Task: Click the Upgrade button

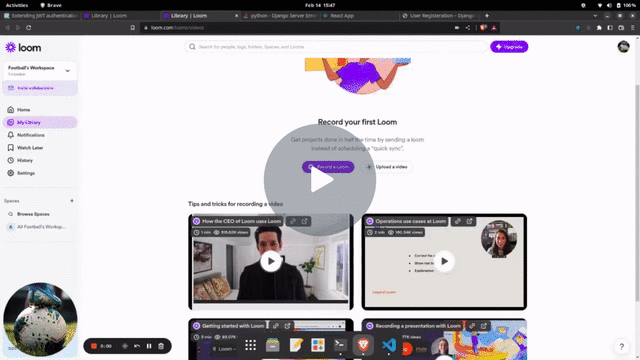Action: 509,47
